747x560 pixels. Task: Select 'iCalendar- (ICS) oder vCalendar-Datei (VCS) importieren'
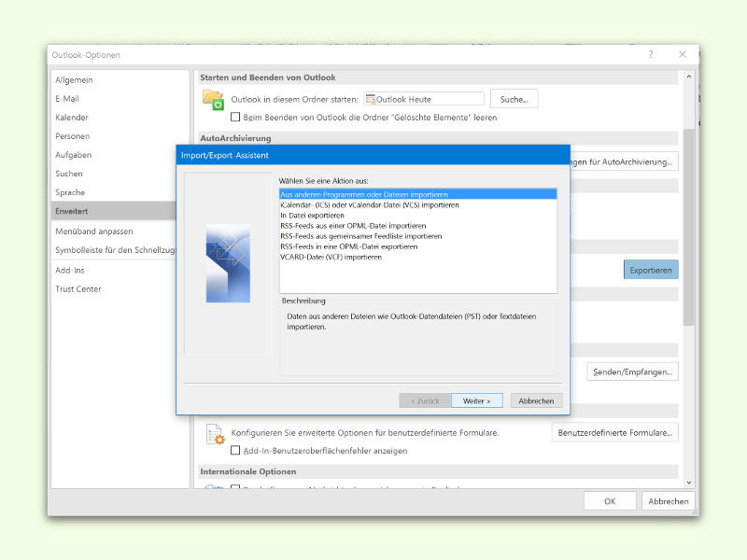click(x=417, y=204)
